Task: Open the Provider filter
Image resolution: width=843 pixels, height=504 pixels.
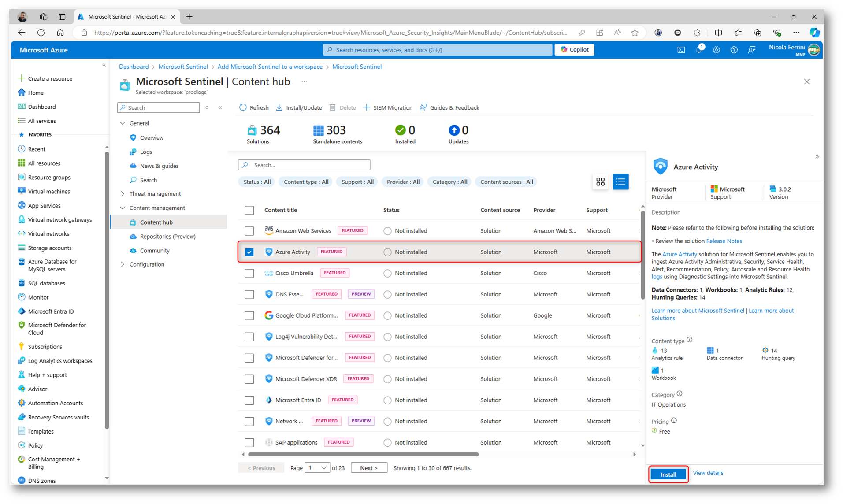Action: pos(403,182)
